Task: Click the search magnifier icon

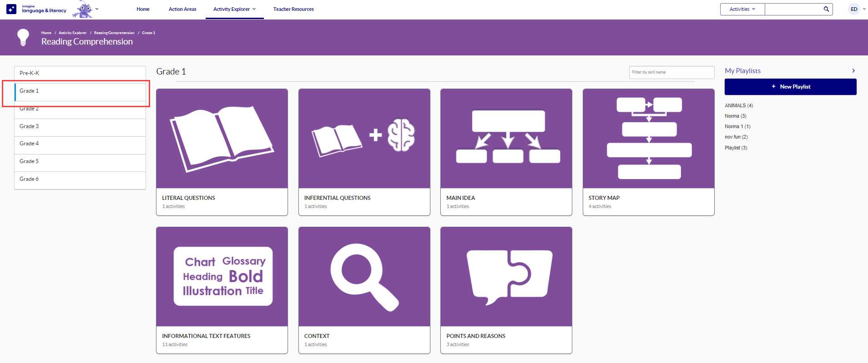Action: pos(826,9)
